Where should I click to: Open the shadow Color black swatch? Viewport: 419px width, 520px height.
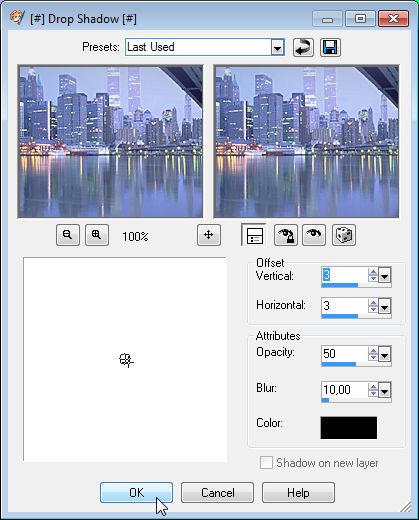tap(349, 427)
